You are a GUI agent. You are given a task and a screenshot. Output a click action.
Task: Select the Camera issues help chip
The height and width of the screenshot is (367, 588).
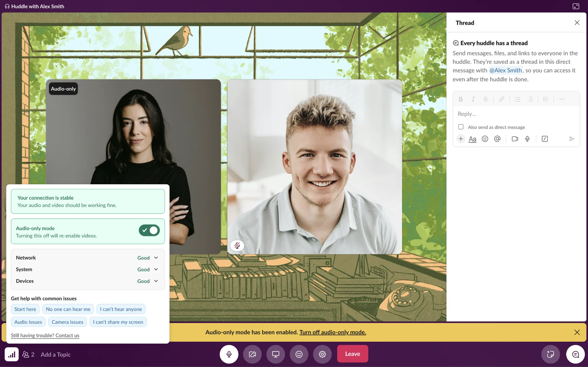67,322
